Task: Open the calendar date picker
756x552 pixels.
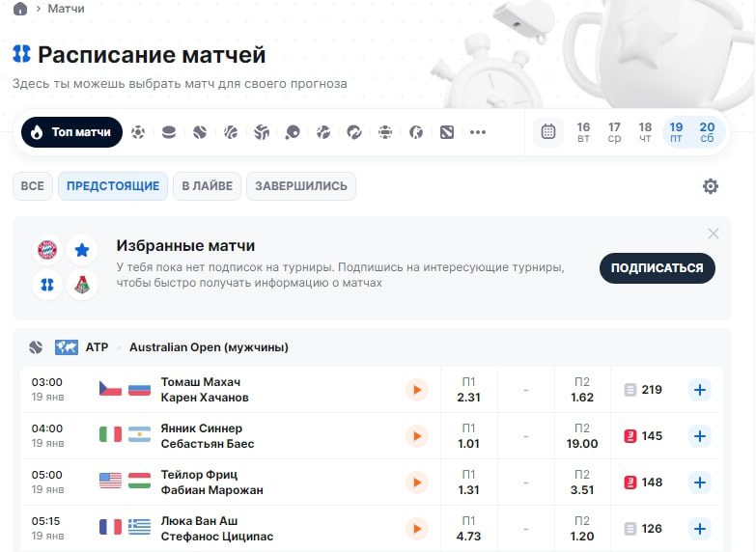Action: tap(548, 132)
